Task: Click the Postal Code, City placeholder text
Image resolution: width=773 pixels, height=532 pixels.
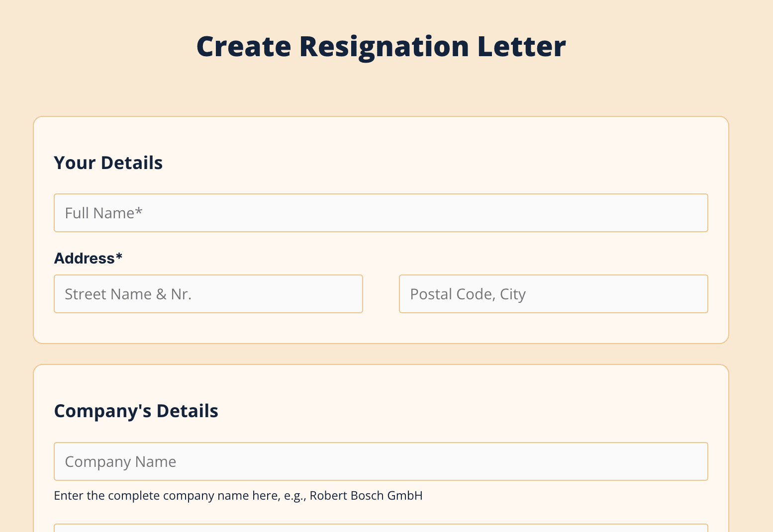Action: pos(468,294)
